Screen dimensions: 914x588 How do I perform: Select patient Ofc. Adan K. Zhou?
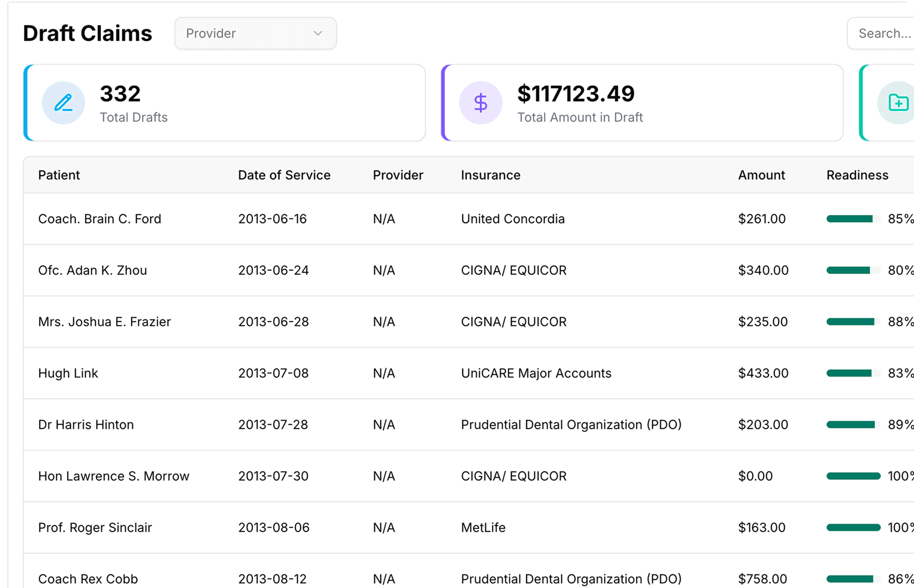93,270
